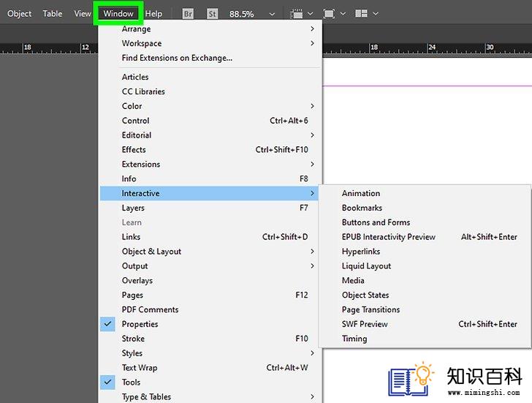Screen dimensions: 532x403
Task: Select the Stroke menu item
Action: [x=209, y=339]
